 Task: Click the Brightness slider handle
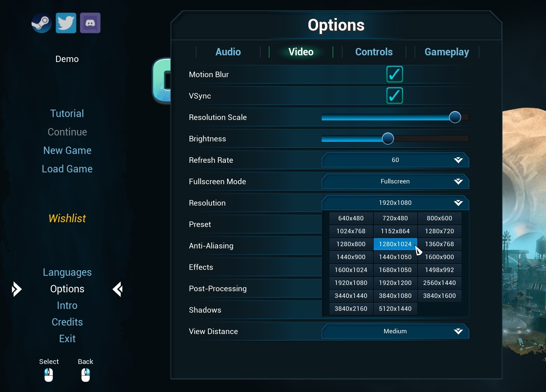[388, 138]
